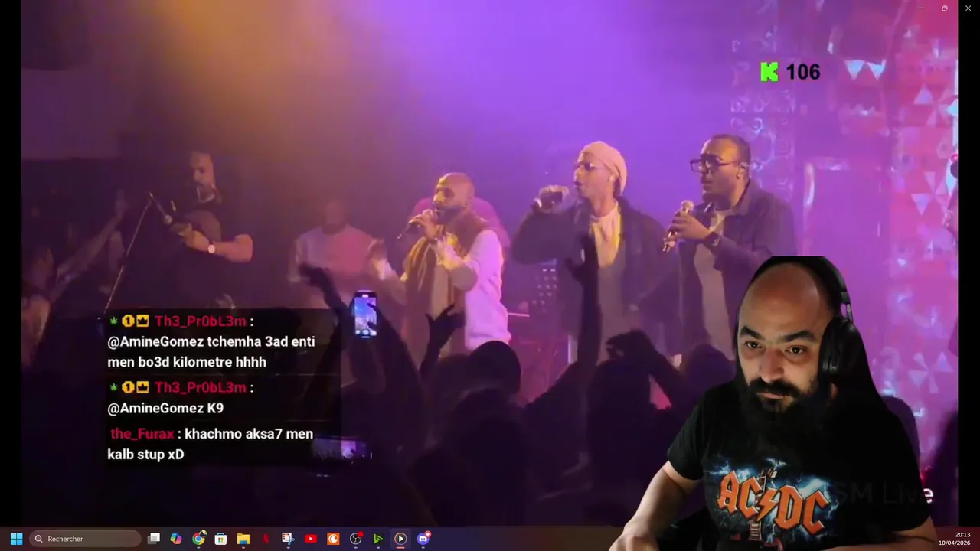This screenshot has height=551, width=980.
Task: Open File Explorer from the taskbar
Action: (243, 539)
